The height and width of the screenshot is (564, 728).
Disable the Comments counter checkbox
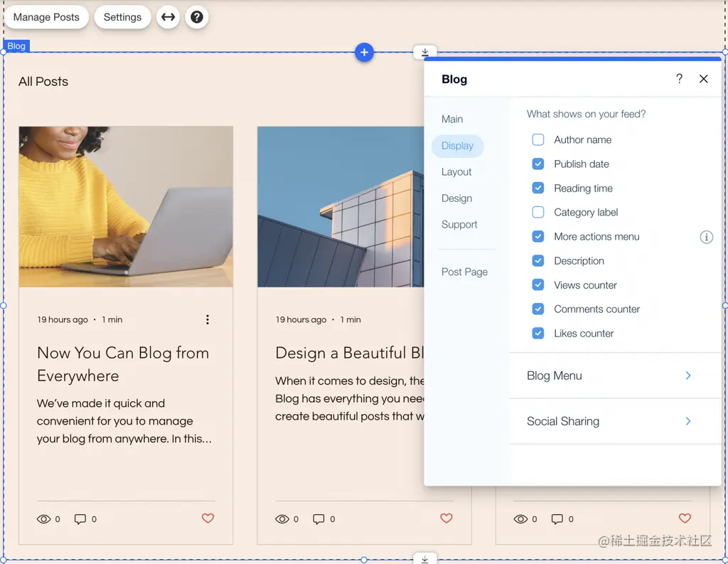pyautogui.click(x=538, y=309)
